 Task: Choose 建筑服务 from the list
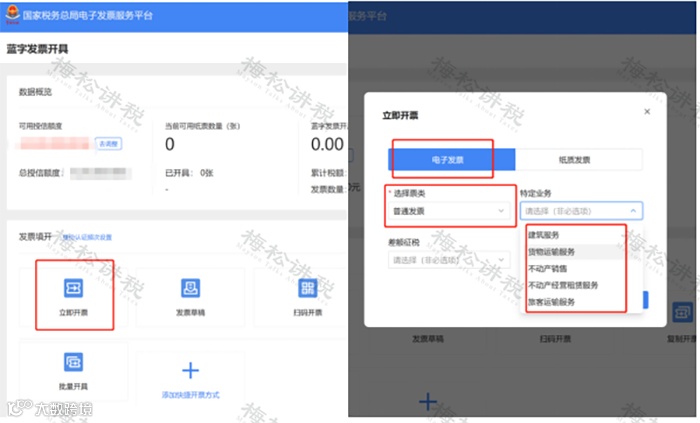pos(543,235)
